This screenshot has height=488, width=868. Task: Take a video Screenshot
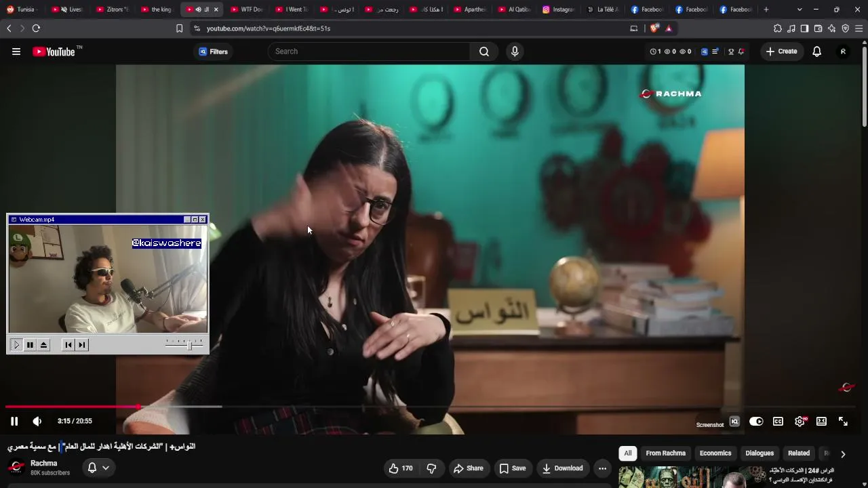710,425
